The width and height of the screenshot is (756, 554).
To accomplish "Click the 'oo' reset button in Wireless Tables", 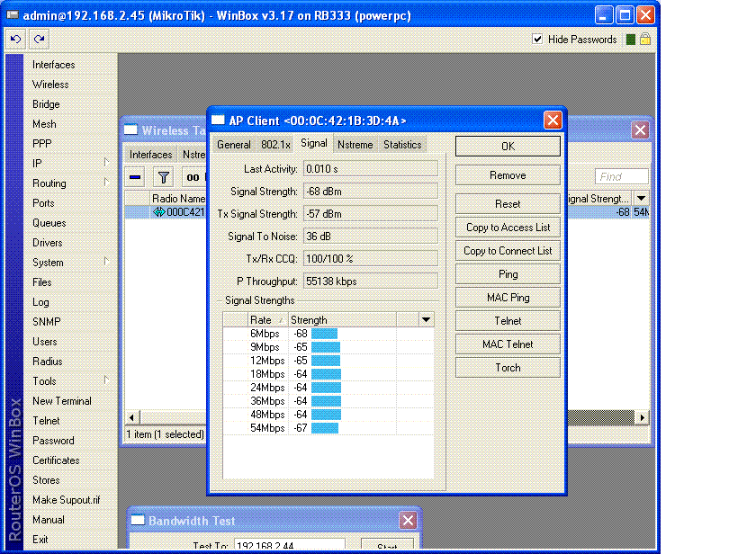I will pos(193,177).
